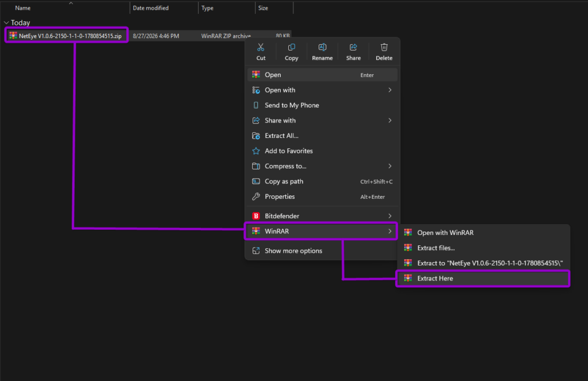The width and height of the screenshot is (588, 381).
Task: Click the red Bitdefender B icon
Action: point(256,216)
